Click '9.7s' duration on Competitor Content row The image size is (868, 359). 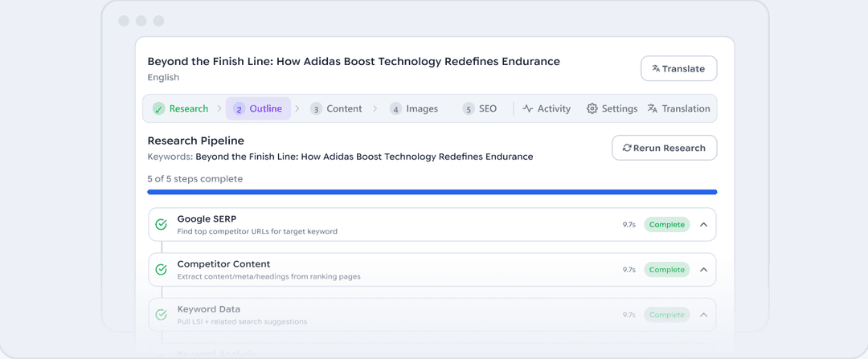point(628,269)
